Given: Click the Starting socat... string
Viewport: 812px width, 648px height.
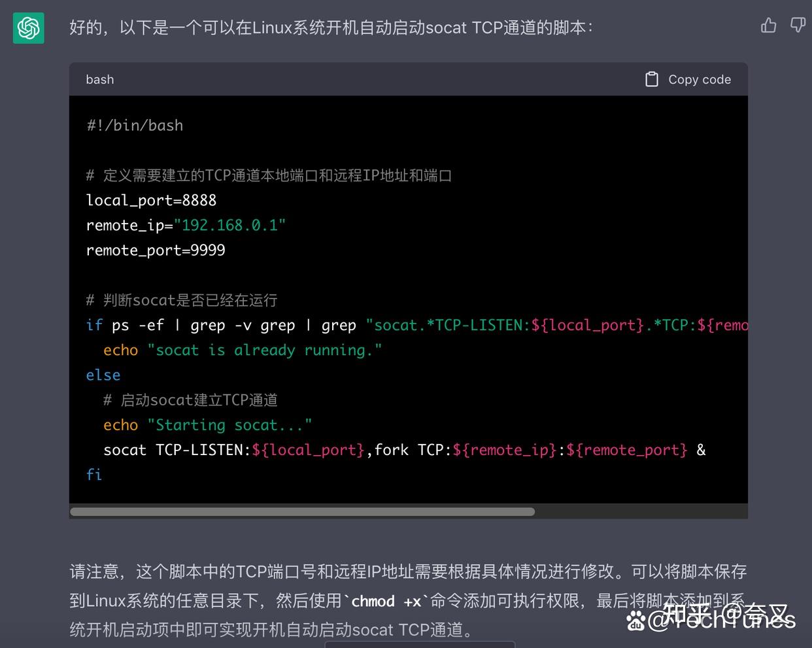Looking at the screenshot, I should 230,424.
